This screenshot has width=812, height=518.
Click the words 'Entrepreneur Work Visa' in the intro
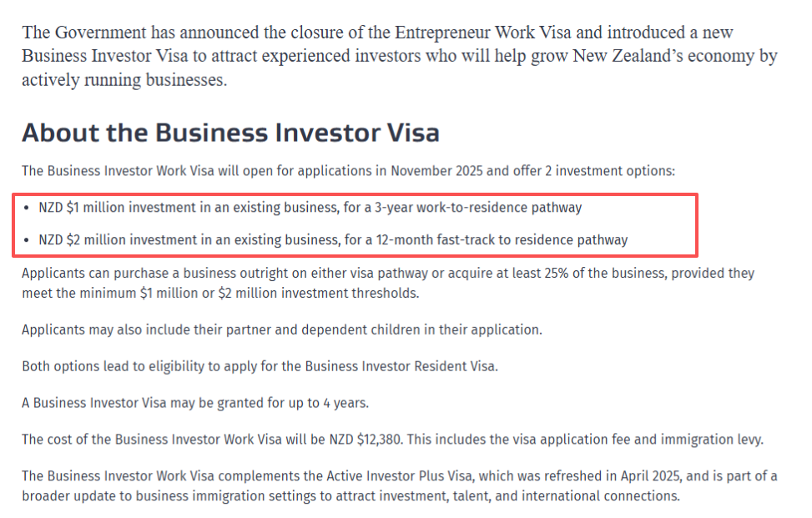[x=484, y=33]
